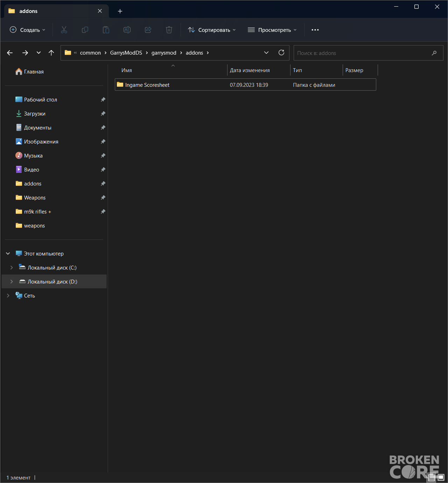Add a new tab with plus
The height and width of the screenshot is (483, 448).
pyautogui.click(x=120, y=11)
